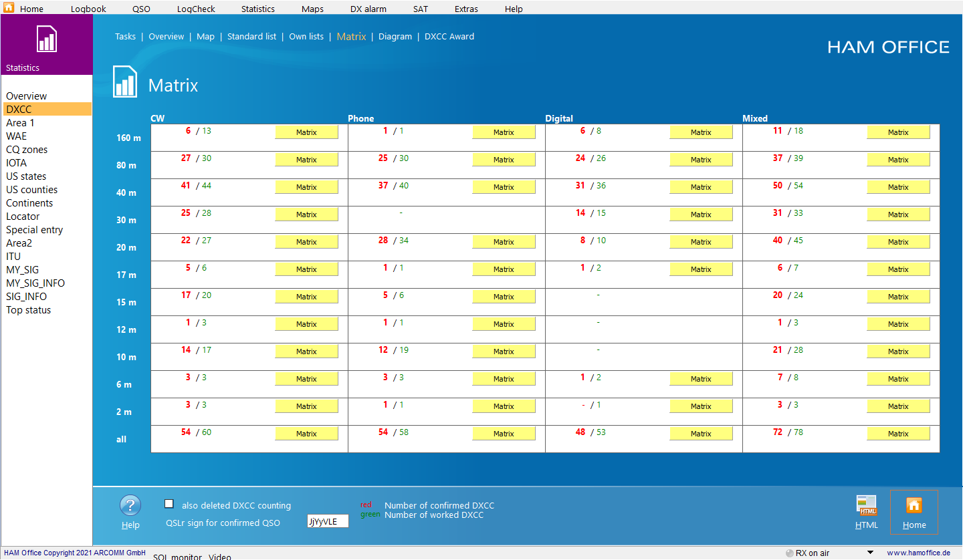Click the QSLr sign input field
Screen dimensions: 963x560
point(328,521)
